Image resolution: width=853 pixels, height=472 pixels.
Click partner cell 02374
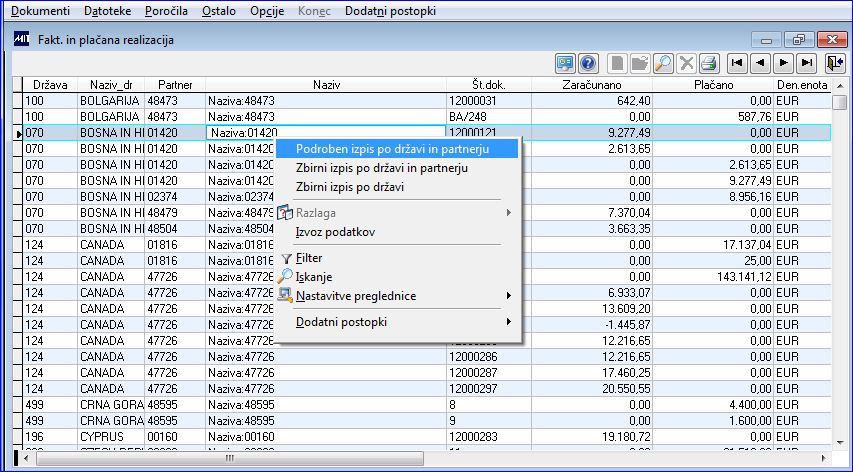click(x=175, y=197)
